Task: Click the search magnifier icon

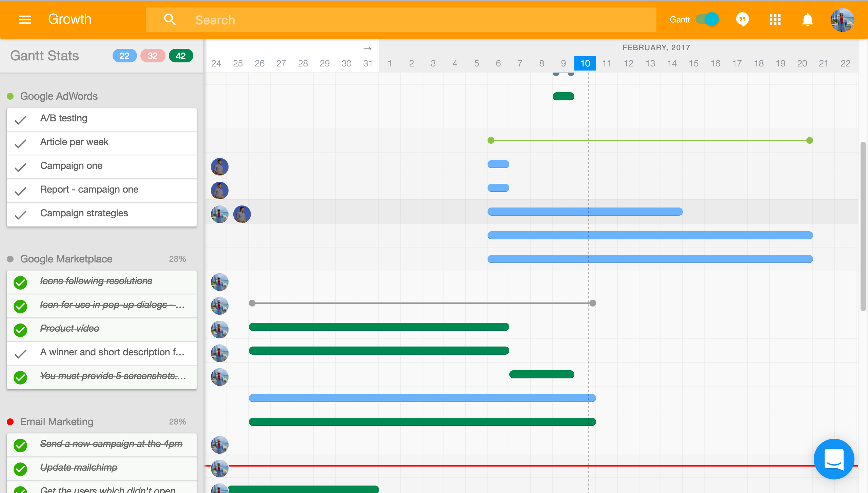Action: (170, 20)
